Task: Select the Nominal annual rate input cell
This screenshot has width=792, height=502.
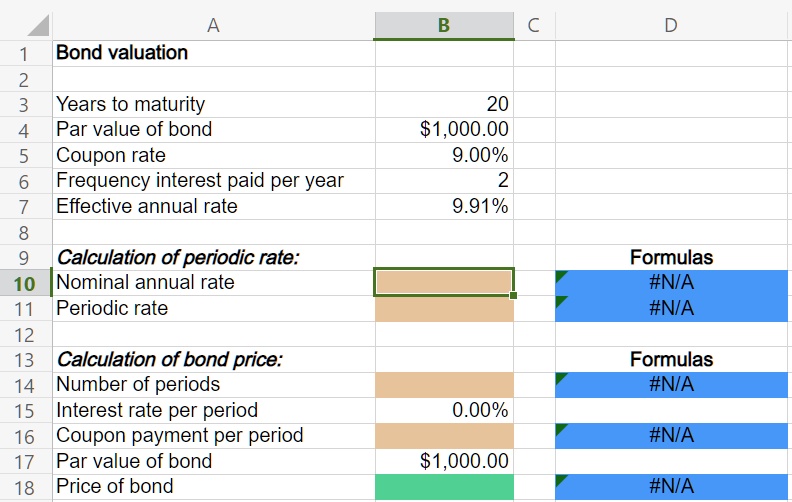Action: [x=444, y=283]
